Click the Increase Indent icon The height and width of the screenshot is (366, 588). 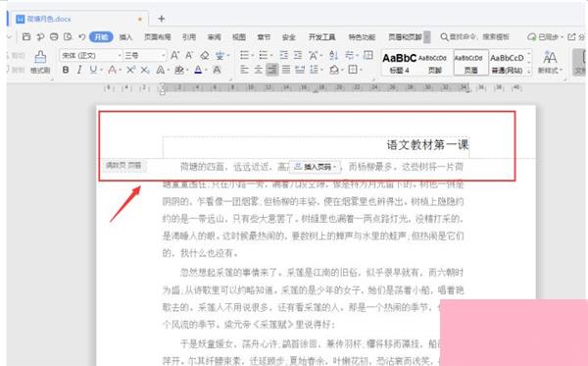coord(298,56)
